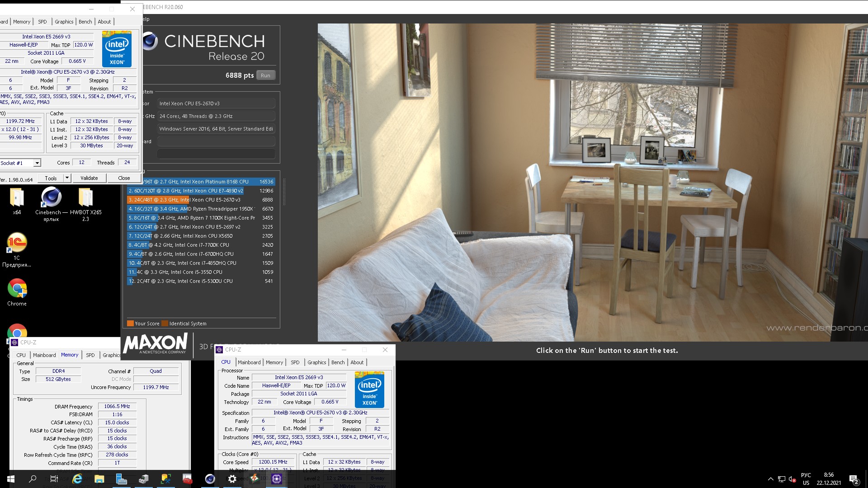The image size is (868, 488).
Task: Open the Windows Start menu
Action: 11,479
